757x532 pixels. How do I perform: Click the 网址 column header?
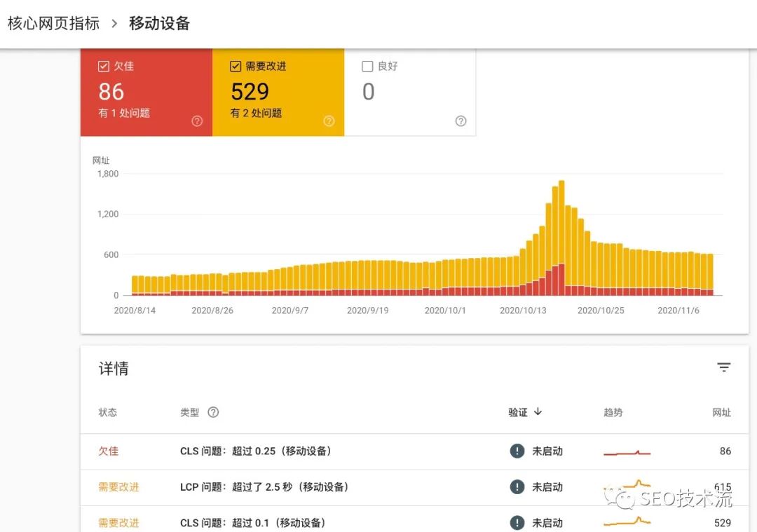tap(721, 412)
